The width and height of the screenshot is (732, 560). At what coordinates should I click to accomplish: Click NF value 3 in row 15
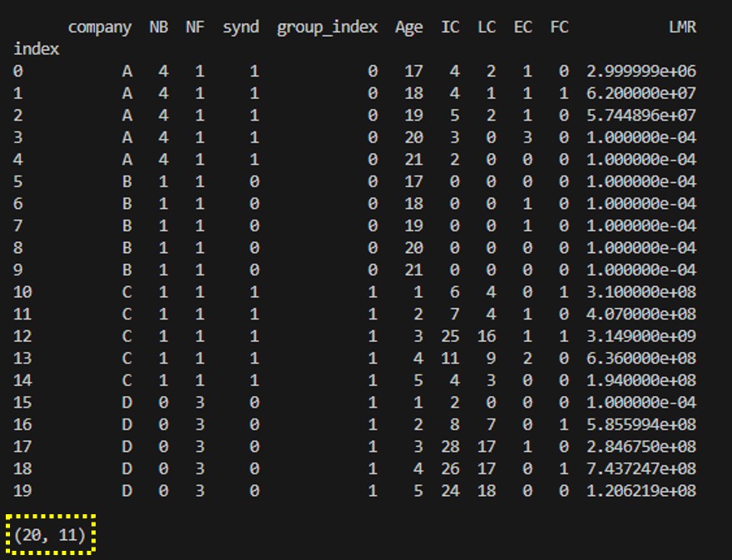pos(200,403)
